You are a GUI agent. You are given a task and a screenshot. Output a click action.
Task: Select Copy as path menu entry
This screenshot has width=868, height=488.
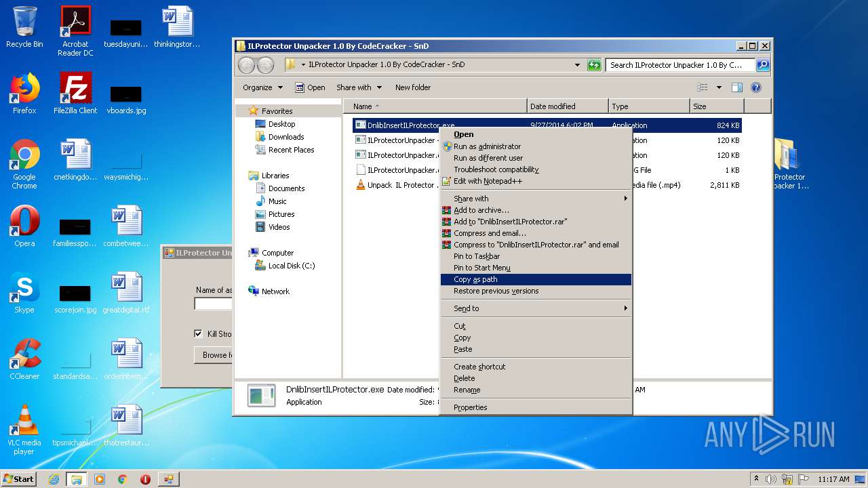536,279
